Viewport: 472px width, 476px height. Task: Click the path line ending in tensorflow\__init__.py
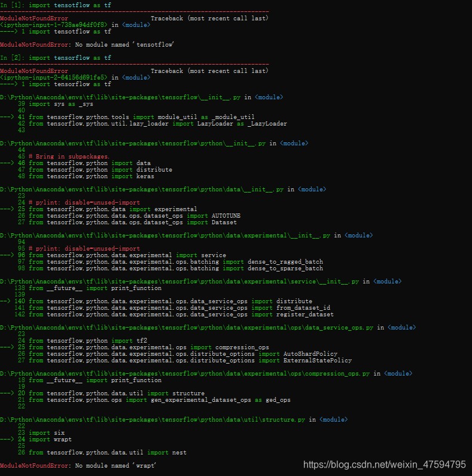pyautogui.click(x=142, y=97)
